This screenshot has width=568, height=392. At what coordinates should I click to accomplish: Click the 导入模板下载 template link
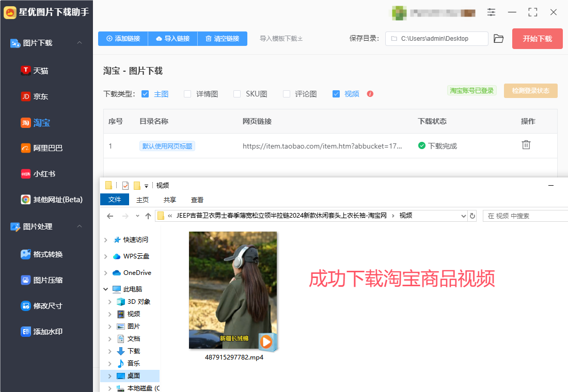[281, 38]
